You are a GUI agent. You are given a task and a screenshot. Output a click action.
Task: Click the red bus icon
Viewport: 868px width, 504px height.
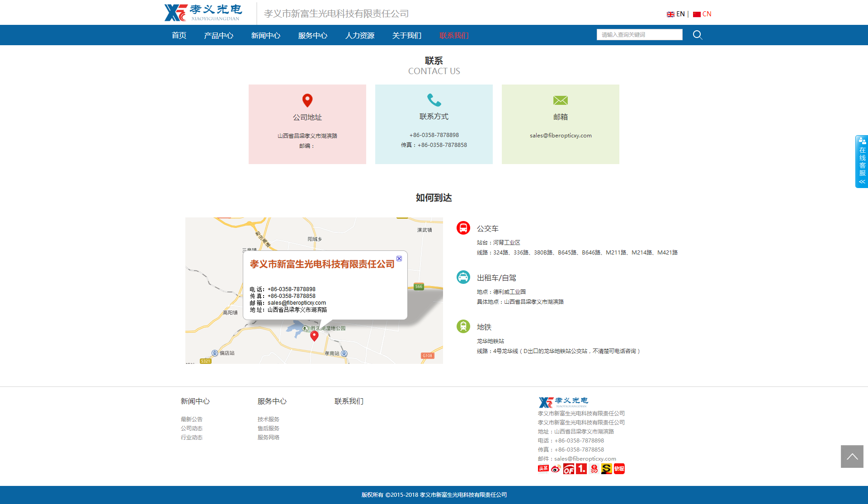point(463,228)
